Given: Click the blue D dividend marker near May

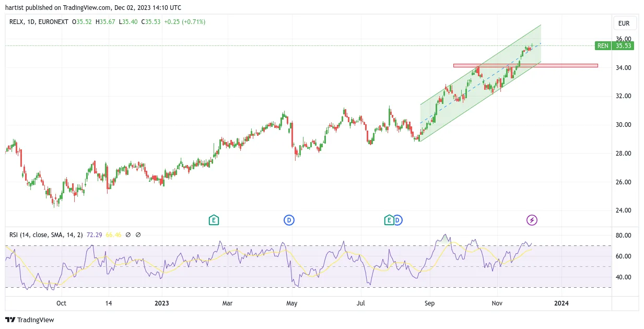Looking at the screenshot, I should click(x=289, y=220).
